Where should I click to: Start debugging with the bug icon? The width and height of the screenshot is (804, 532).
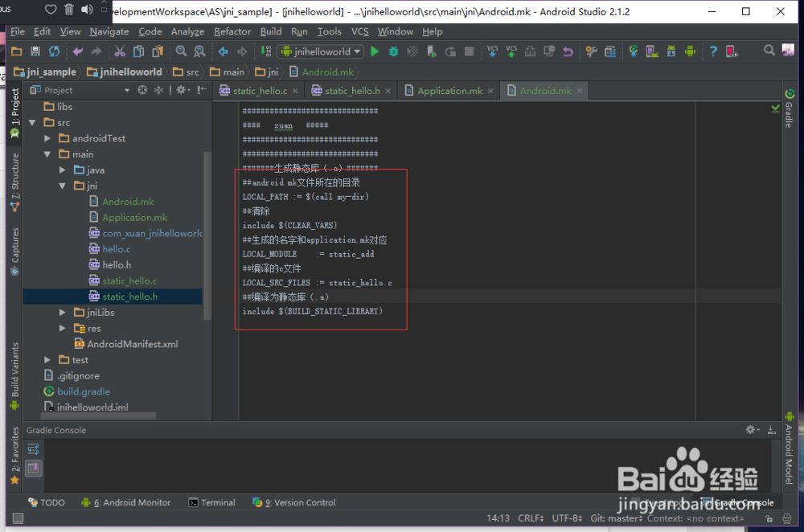click(393, 51)
